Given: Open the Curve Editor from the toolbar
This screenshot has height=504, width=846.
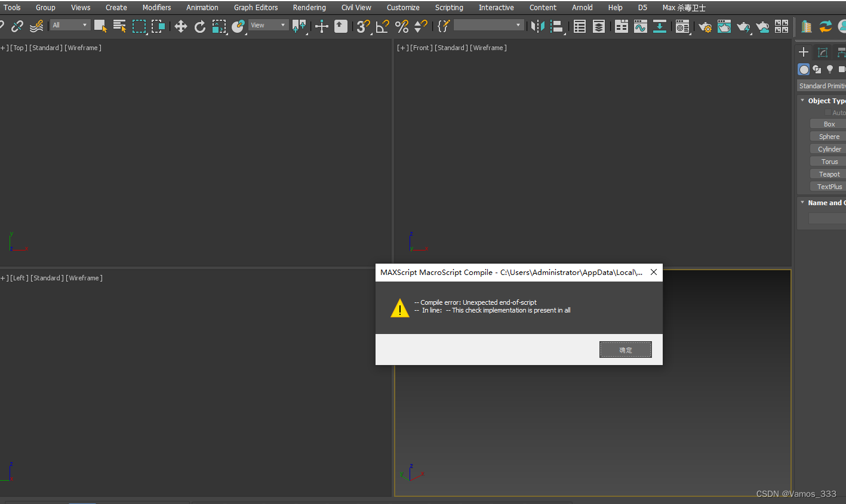Looking at the screenshot, I should pyautogui.click(x=641, y=26).
